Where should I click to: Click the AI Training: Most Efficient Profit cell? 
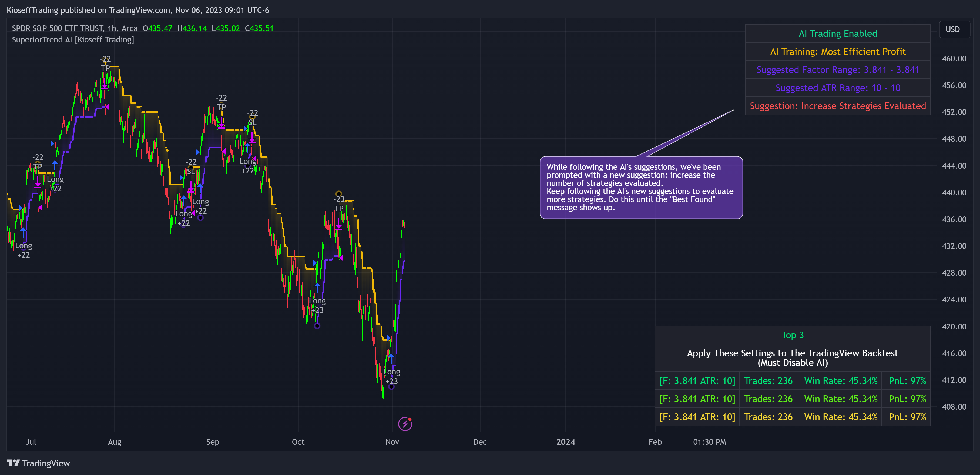(838, 52)
